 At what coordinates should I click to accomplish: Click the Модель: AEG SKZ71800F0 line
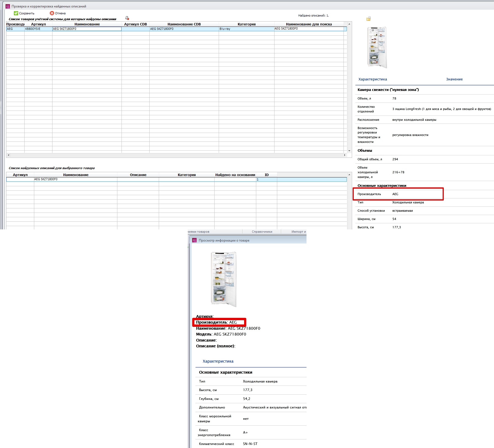tap(221, 334)
